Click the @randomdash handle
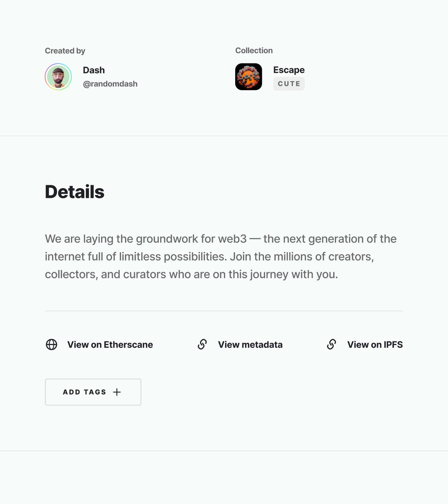448x504 pixels. [x=110, y=84]
